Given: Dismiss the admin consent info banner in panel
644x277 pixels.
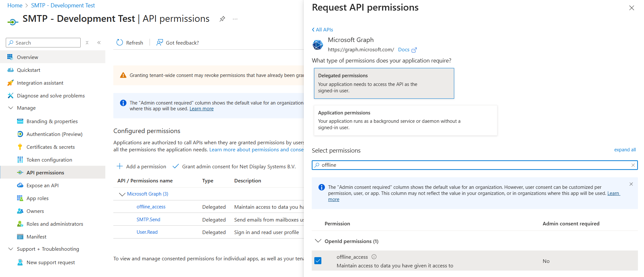Looking at the screenshot, I should coord(631,184).
